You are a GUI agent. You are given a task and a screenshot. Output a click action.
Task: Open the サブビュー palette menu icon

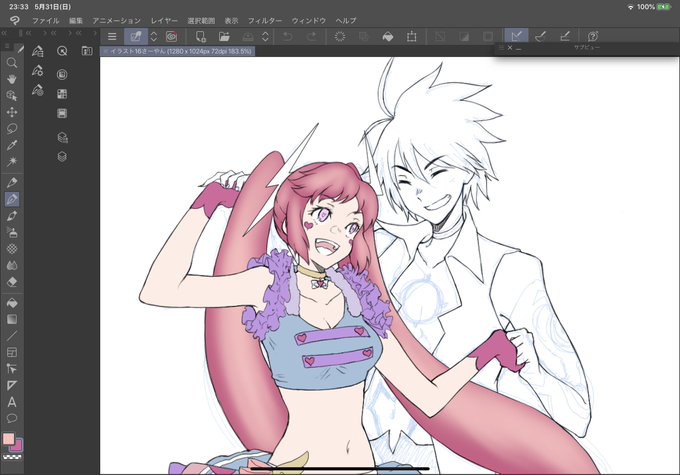(501, 47)
